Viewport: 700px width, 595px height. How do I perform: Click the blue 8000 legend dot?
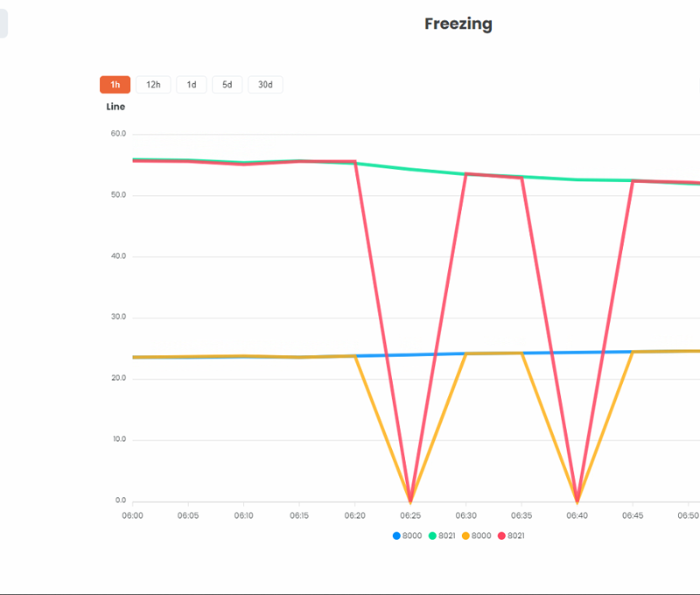(396, 535)
